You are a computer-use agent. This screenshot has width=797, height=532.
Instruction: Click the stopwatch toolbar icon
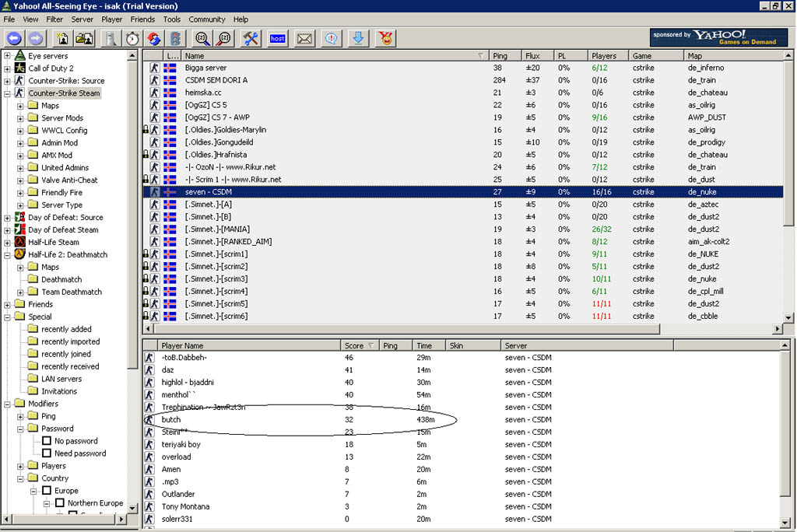[132, 39]
